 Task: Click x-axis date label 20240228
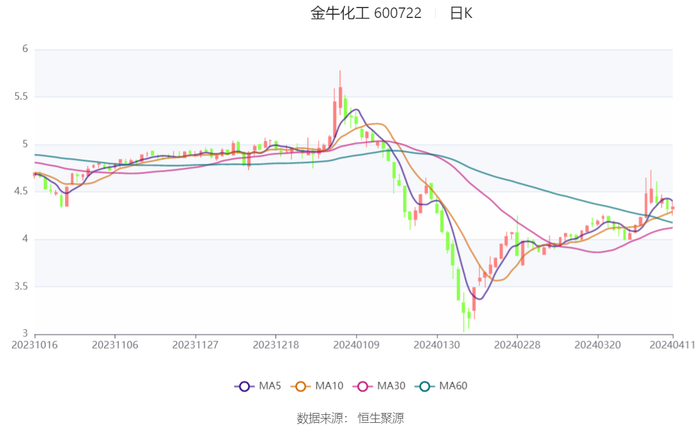[517, 345]
